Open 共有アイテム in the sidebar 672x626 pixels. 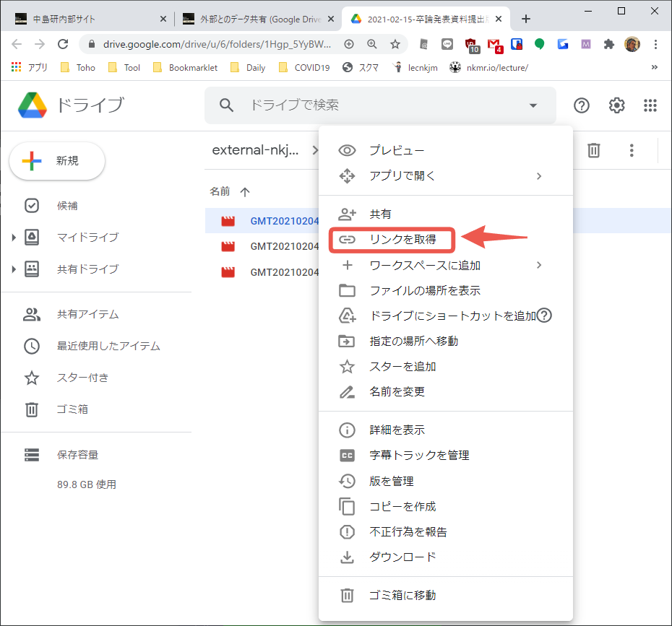[87, 314]
